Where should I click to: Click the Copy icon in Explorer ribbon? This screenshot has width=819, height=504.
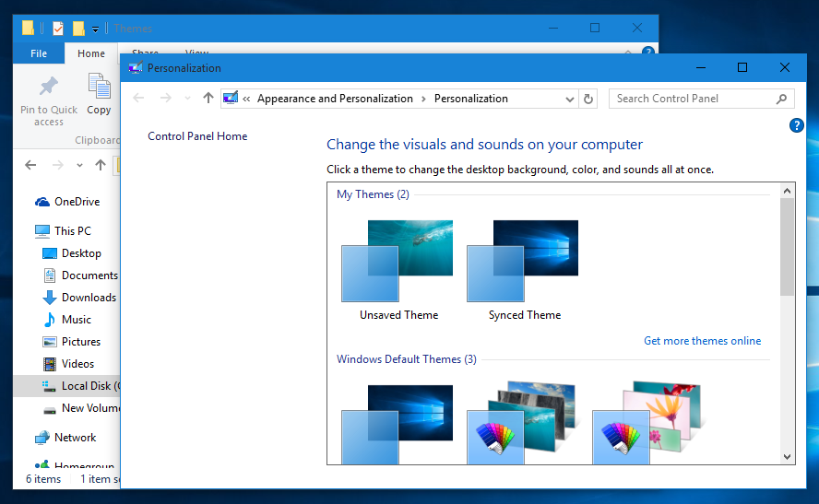[99, 86]
